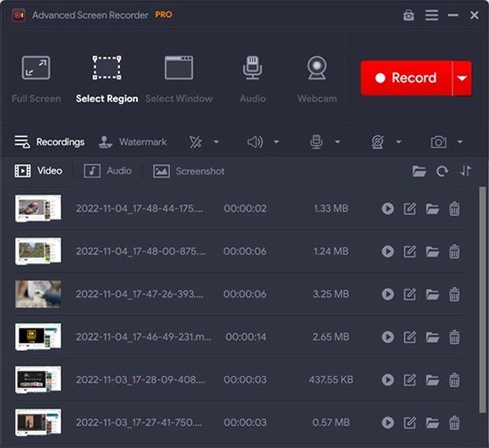
Task: Toggle system sound speaker icon
Action: coord(255,142)
